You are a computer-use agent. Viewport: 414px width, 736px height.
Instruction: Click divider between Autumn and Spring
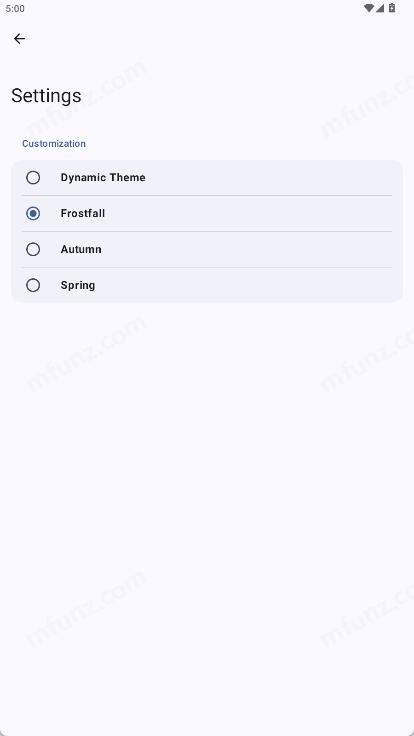tap(207, 268)
